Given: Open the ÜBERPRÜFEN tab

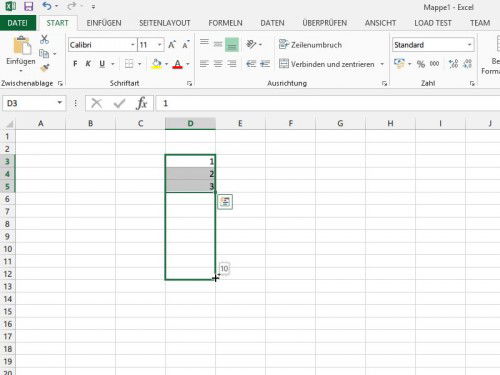Looking at the screenshot, I should tap(324, 23).
